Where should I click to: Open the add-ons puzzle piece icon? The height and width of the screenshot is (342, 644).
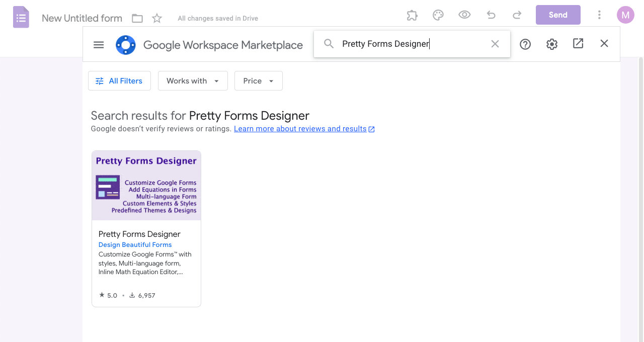412,15
